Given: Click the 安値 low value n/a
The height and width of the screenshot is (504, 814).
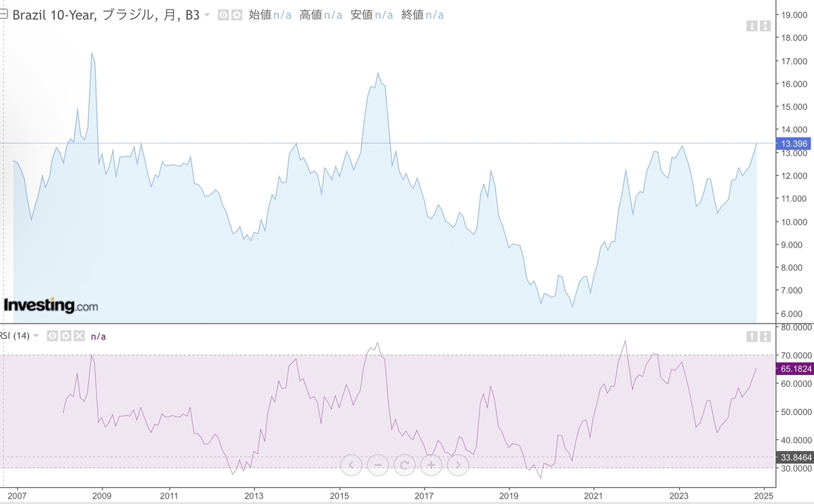Looking at the screenshot, I should tap(384, 14).
